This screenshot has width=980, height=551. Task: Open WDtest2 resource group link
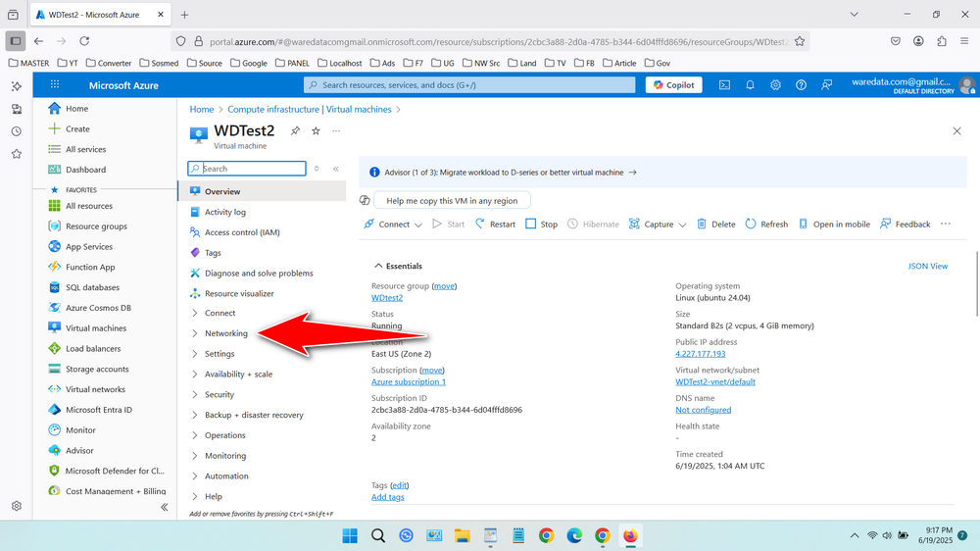coord(387,298)
